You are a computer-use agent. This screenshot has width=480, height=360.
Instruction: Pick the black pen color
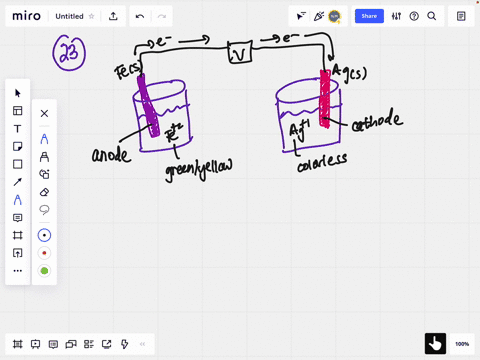pos(44,235)
